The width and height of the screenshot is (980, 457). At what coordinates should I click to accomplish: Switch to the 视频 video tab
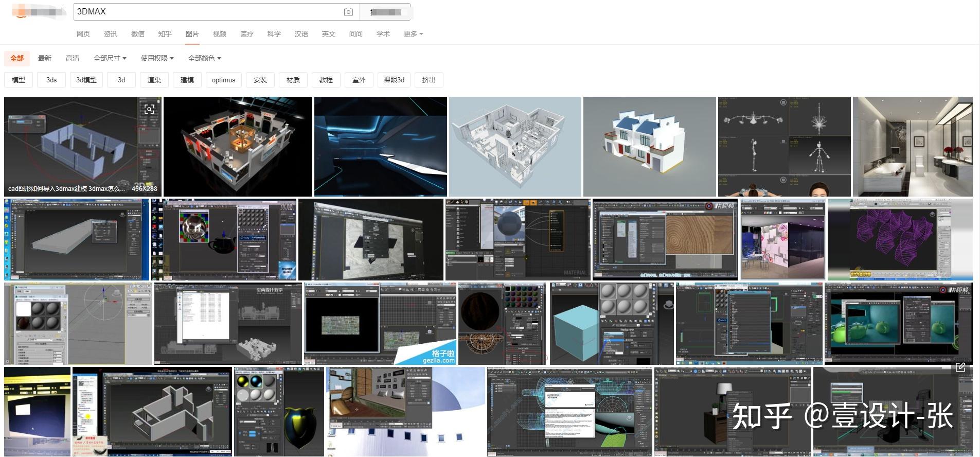pyautogui.click(x=219, y=34)
